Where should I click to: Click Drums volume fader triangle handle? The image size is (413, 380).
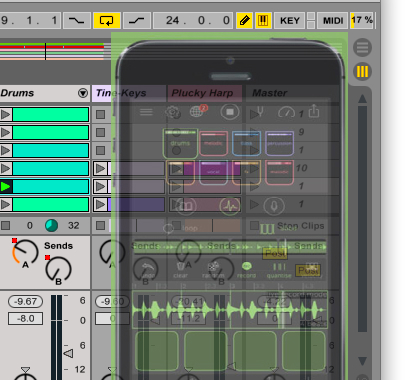68,353
